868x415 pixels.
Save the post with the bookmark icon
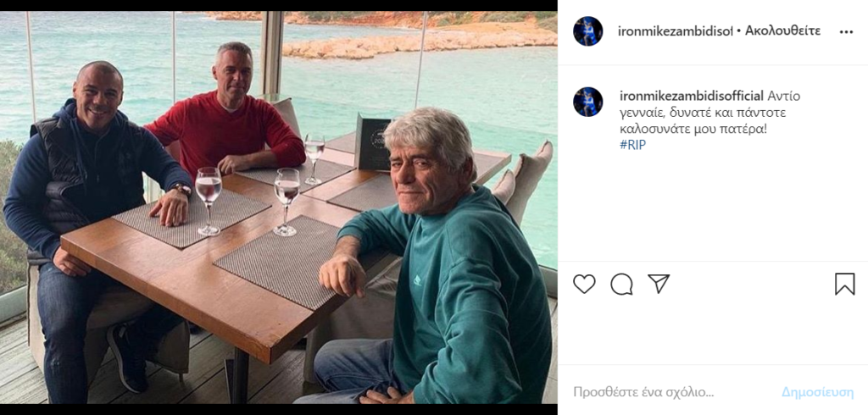pos(844,284)
